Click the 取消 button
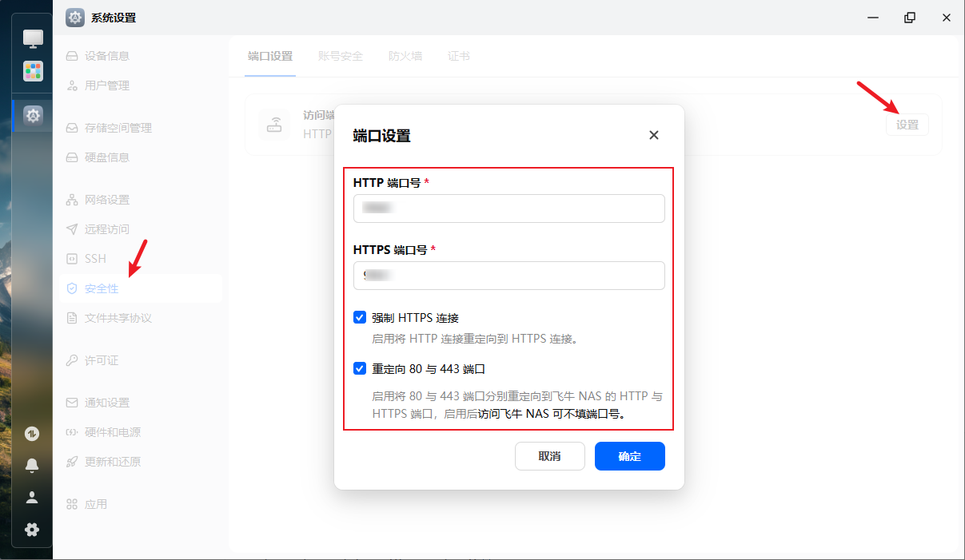965x560 pixels. (x=549, y=456)
